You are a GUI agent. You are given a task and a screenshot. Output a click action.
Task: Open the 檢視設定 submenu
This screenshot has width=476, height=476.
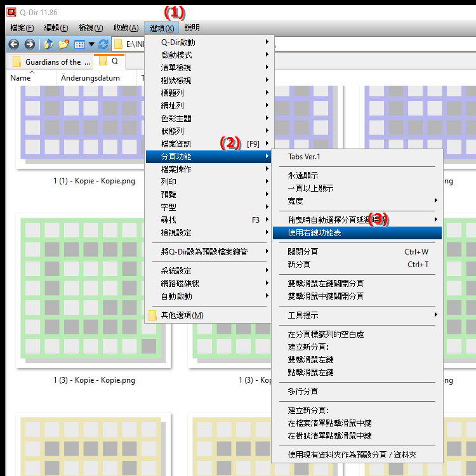coord(209,233)
